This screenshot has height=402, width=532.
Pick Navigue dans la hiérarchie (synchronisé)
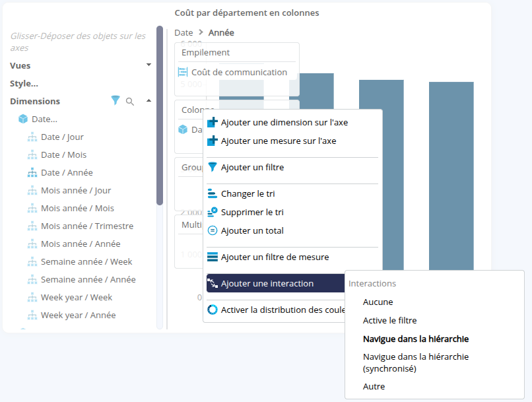pyautogui.click(x=416, y=362)
